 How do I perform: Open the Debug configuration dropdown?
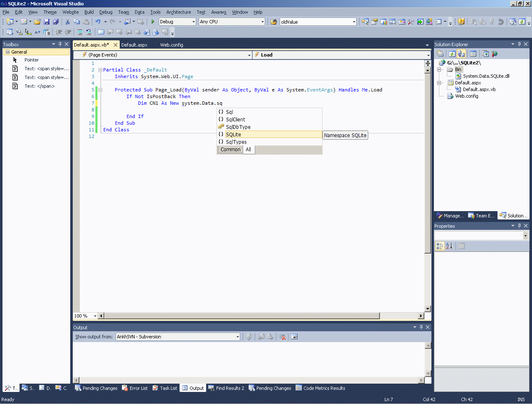194,22
